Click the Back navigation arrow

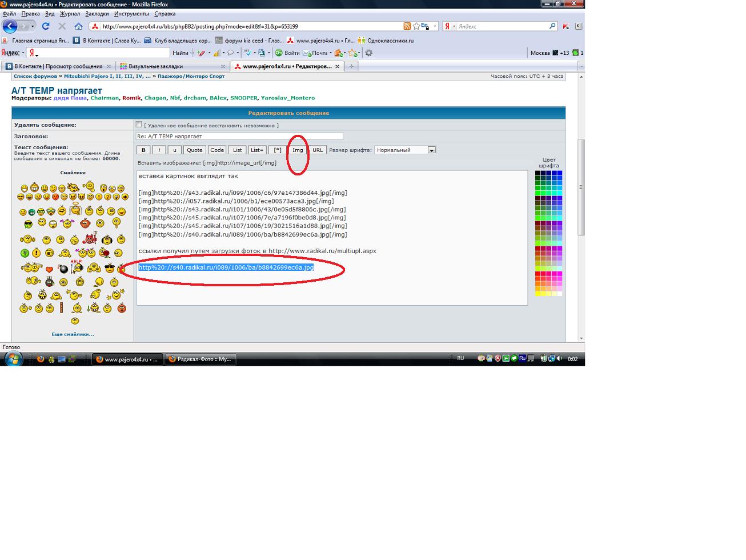(x=10, y=26)
